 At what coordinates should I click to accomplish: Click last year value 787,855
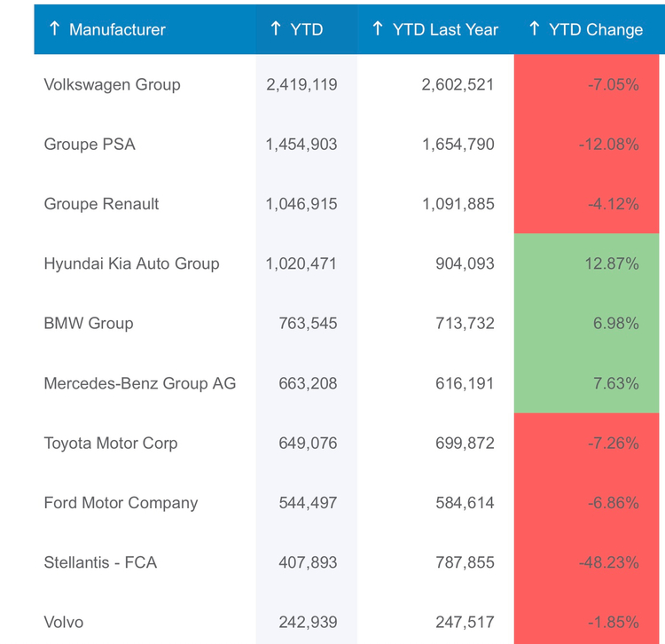click(x=465, y=562)
